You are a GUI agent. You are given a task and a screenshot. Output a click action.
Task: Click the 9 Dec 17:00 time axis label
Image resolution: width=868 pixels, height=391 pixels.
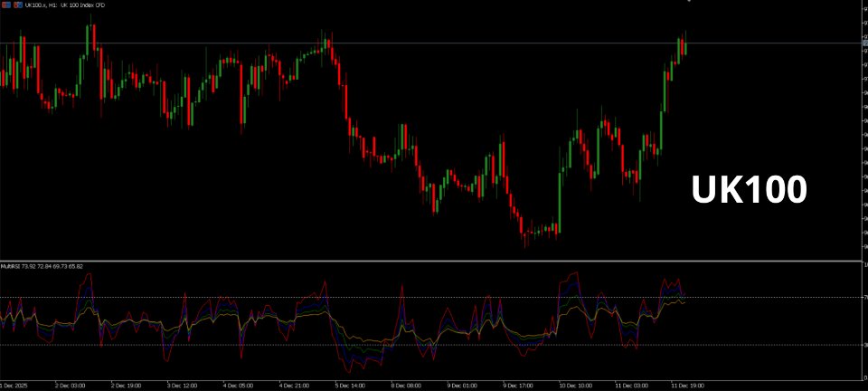click(518, 385)
